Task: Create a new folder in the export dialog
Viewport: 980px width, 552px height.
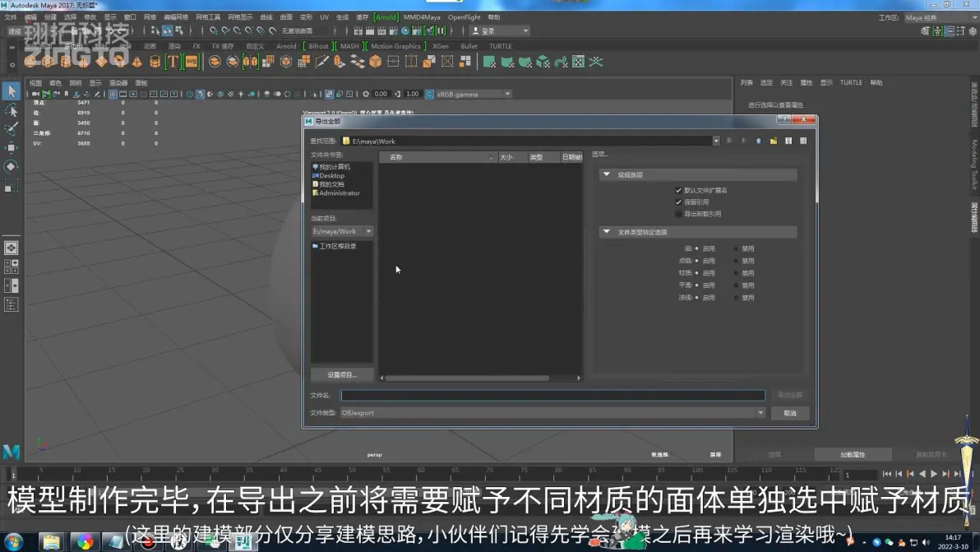Action: (x=774, y=141)
